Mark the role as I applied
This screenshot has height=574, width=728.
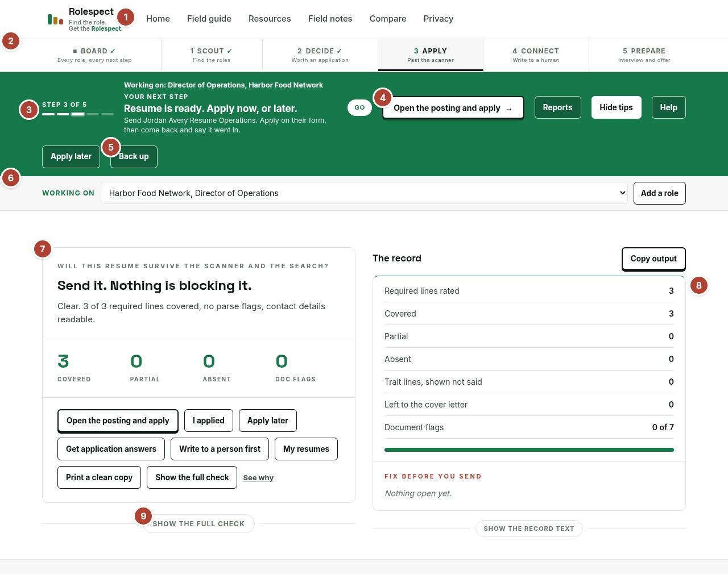pyautogui.click(x=209, y=421)
